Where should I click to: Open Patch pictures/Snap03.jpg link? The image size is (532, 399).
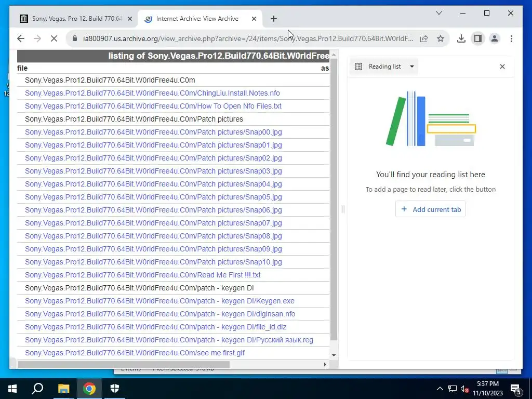(x=153, y=171)
